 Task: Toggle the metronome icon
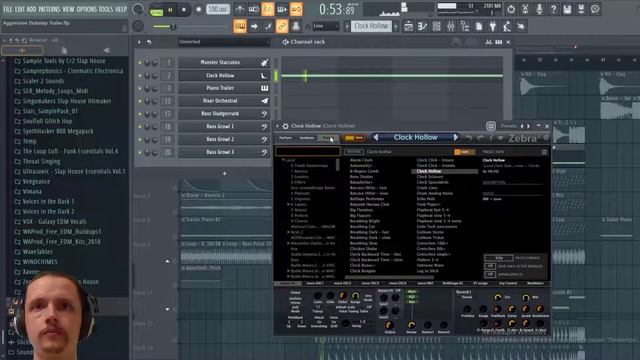coord(240,9)
